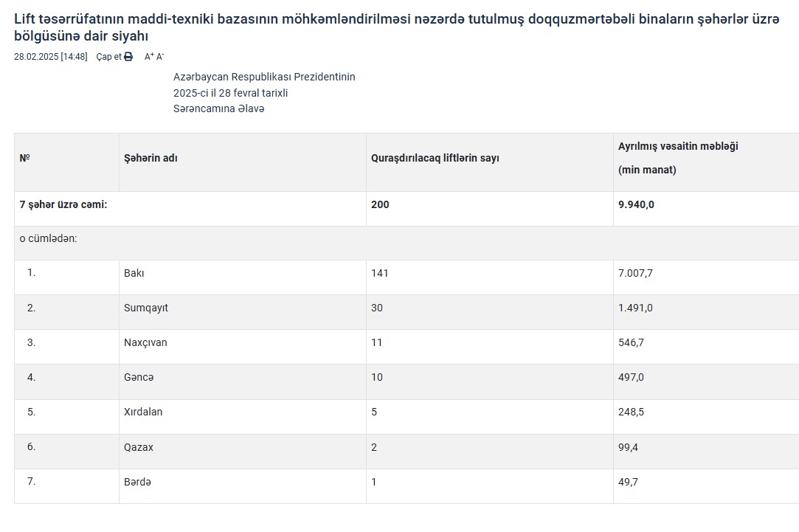Click the Quraşdırılacaq liftlərin sayı header

435,158
